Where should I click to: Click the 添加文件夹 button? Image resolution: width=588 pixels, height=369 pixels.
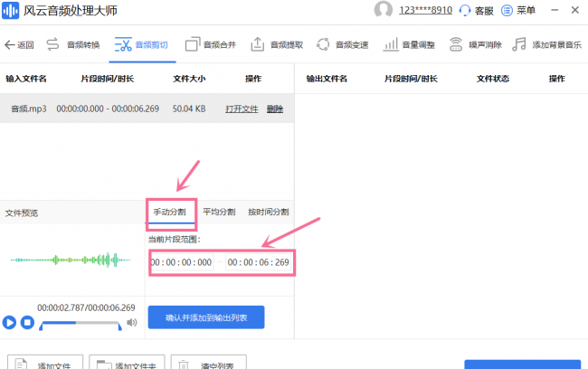coord(127,363)
